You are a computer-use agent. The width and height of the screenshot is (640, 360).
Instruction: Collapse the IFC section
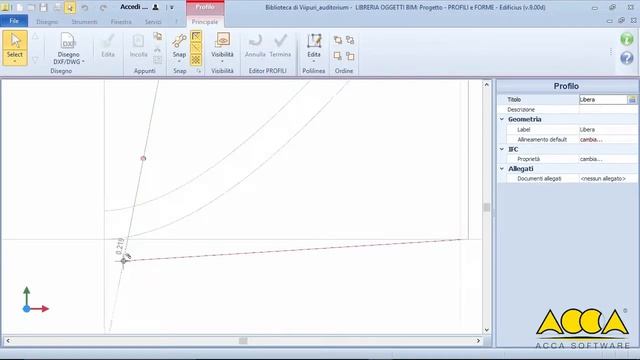[x=502, y=149]
